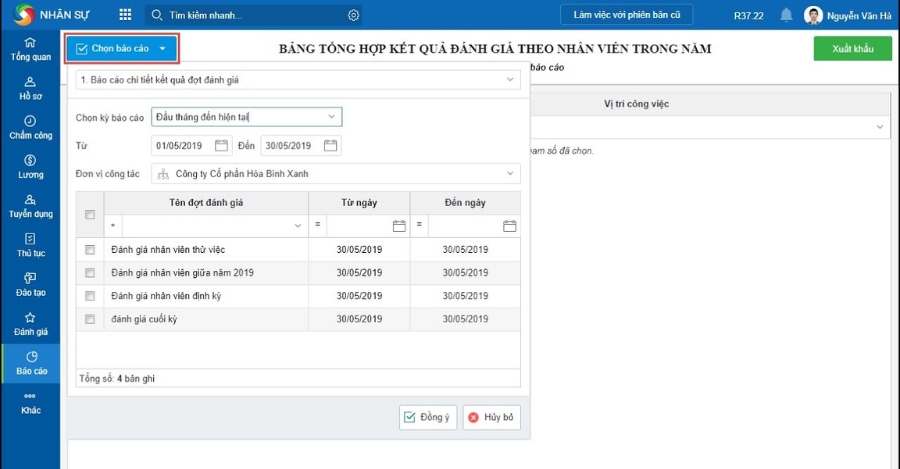Expand the report type dropdown list

pyautogui.click(x=510, y=79)
